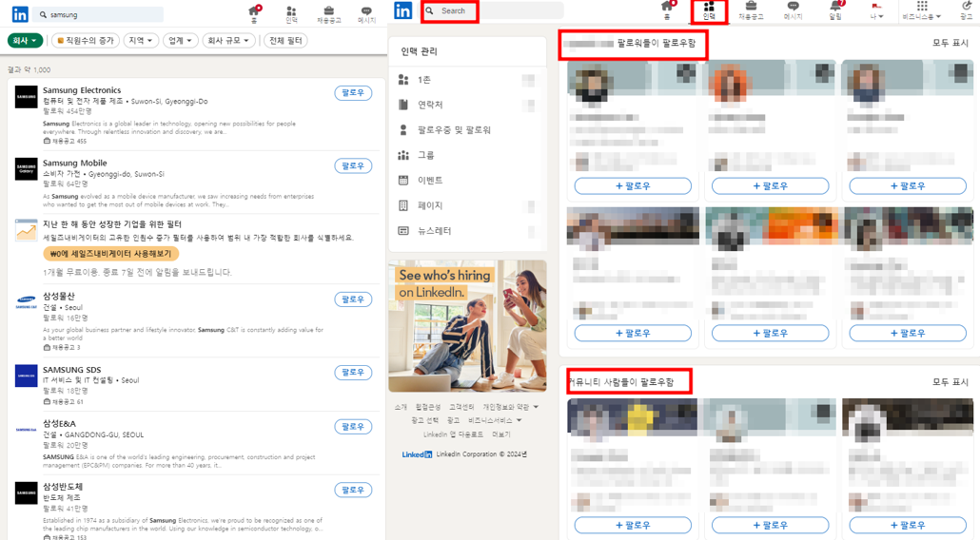Screen dimensions: 980x540
Task: Select 그룹 in the 인맥 관리 sidebar
Action: pos(425,155)
